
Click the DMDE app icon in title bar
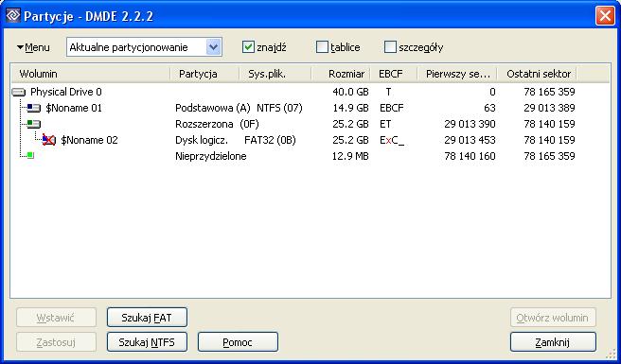13,15
